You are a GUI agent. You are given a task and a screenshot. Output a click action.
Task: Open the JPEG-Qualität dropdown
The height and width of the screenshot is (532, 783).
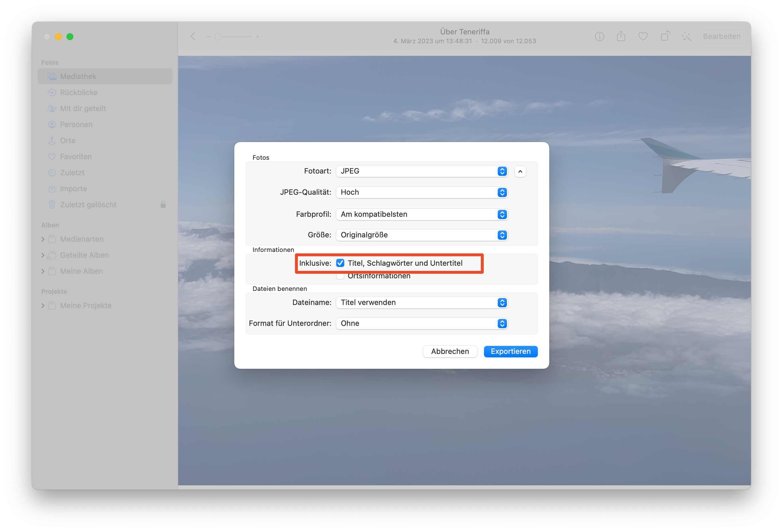(x=422, y=192)
